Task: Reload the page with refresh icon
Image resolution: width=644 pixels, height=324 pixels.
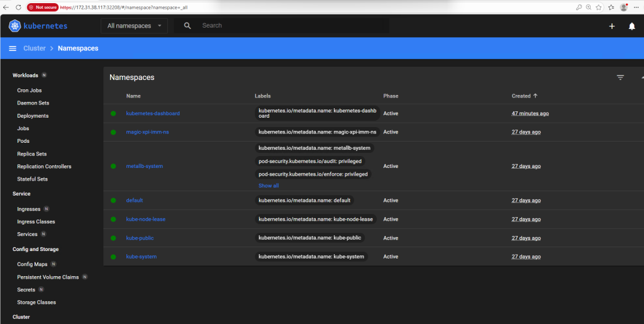Action: 18,7
